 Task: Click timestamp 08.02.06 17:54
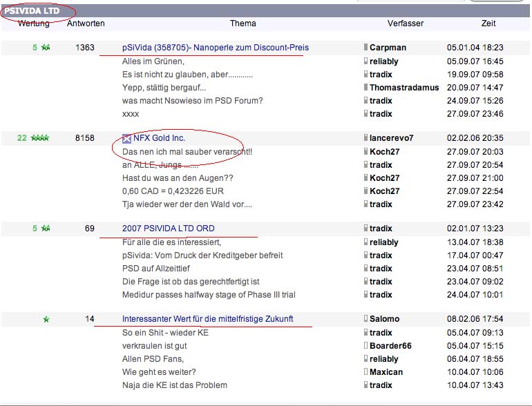pyautogui.click(x=475, y=319)
